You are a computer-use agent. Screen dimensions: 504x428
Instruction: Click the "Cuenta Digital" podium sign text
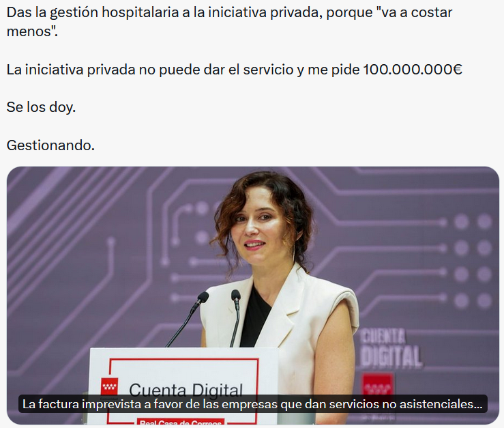click(x=186, y=390)
